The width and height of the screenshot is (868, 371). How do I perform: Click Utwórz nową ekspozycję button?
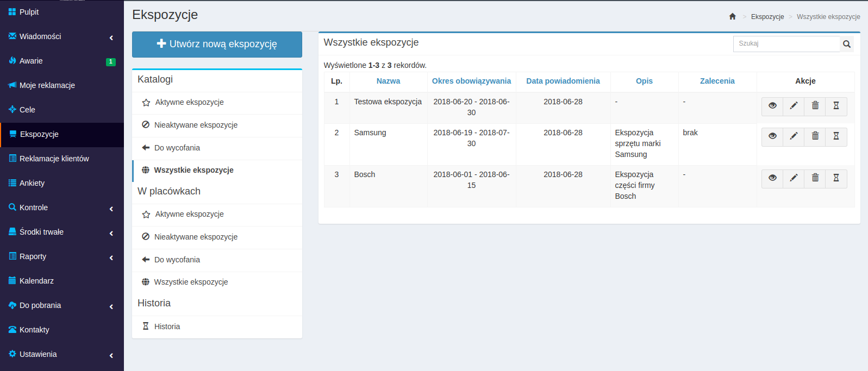click(217, 45)
